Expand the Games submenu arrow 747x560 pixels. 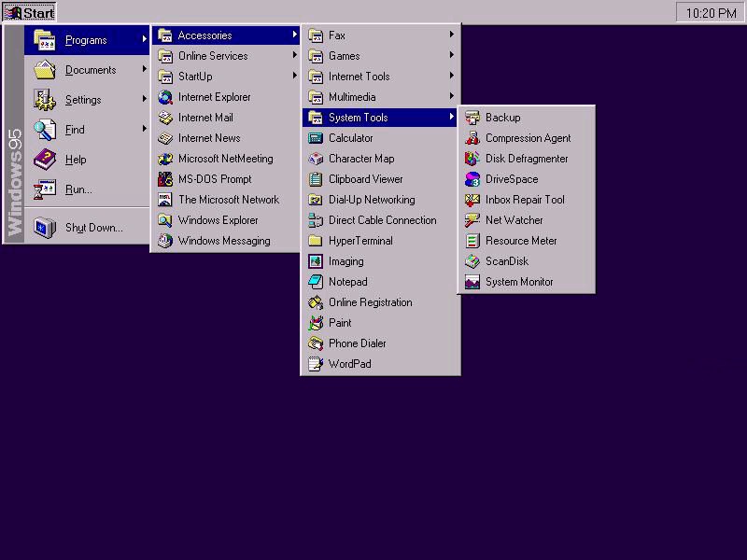[x=451, y=56]
